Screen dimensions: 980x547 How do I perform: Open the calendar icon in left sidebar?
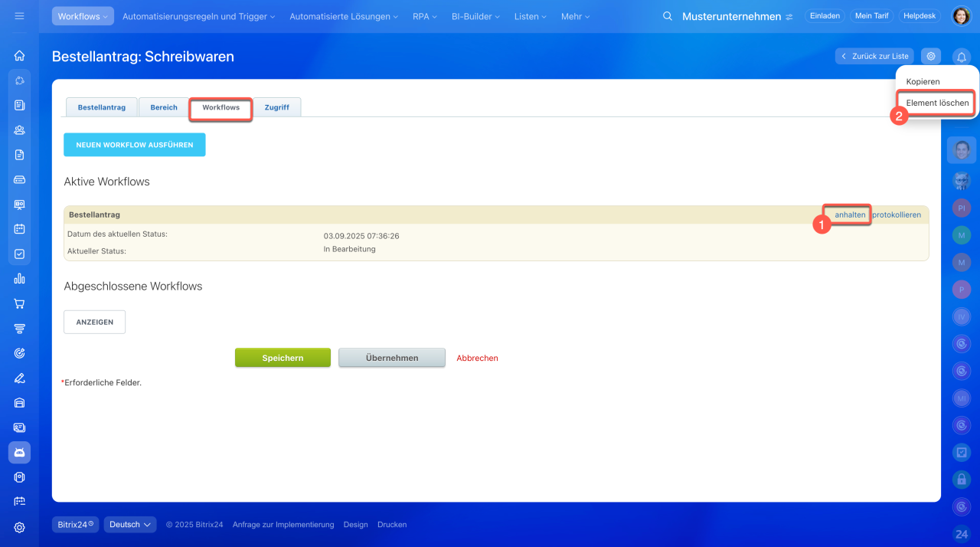click(x=19, y=228)
